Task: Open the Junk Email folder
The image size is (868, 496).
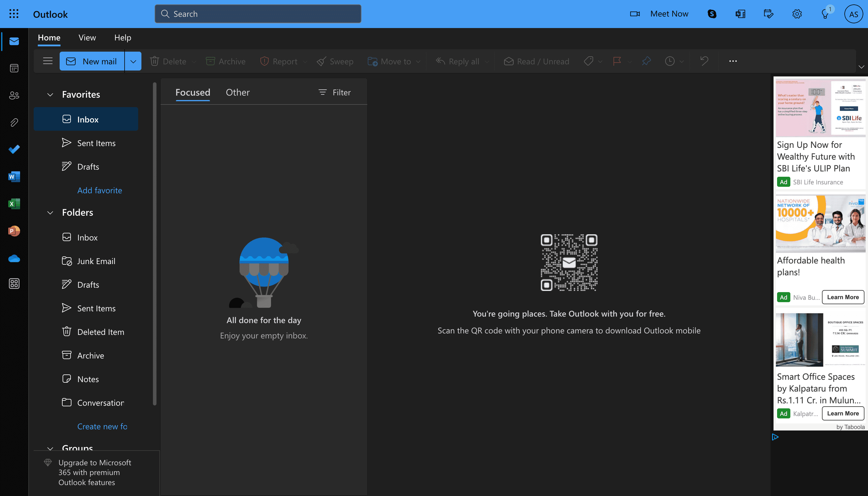Action: tap(96, 261)
